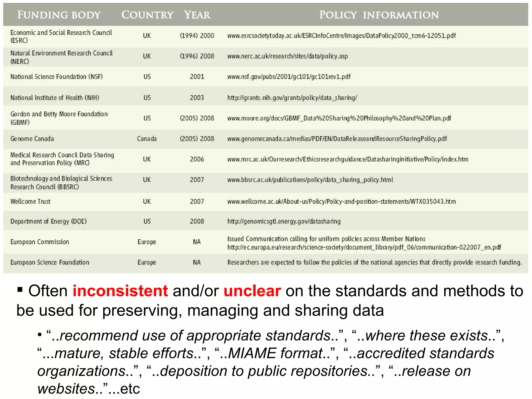Click the Year column header

click(197, 15)
